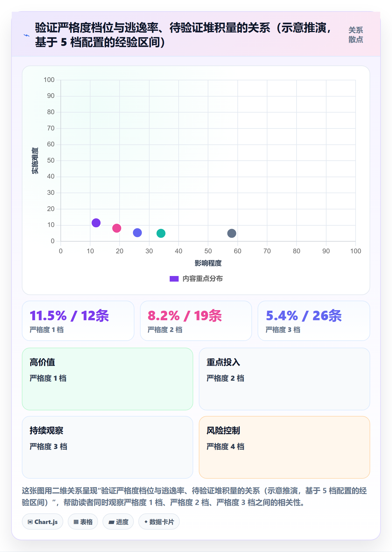The width and height of the screenshot is (392, 552).
Task: Click the Chart.js tag chip
Action: point(43,522)
